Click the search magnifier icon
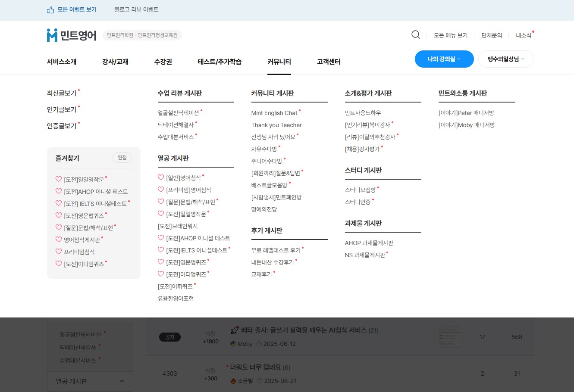574x392 pixels. coord(415,34)
